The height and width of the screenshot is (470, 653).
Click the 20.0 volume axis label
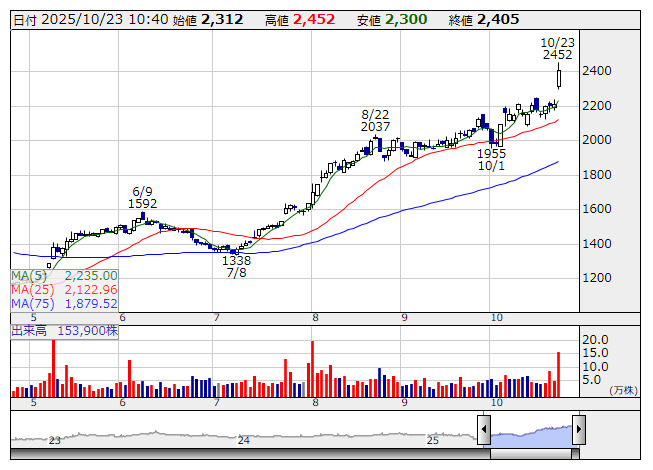(x=595, y=340)
